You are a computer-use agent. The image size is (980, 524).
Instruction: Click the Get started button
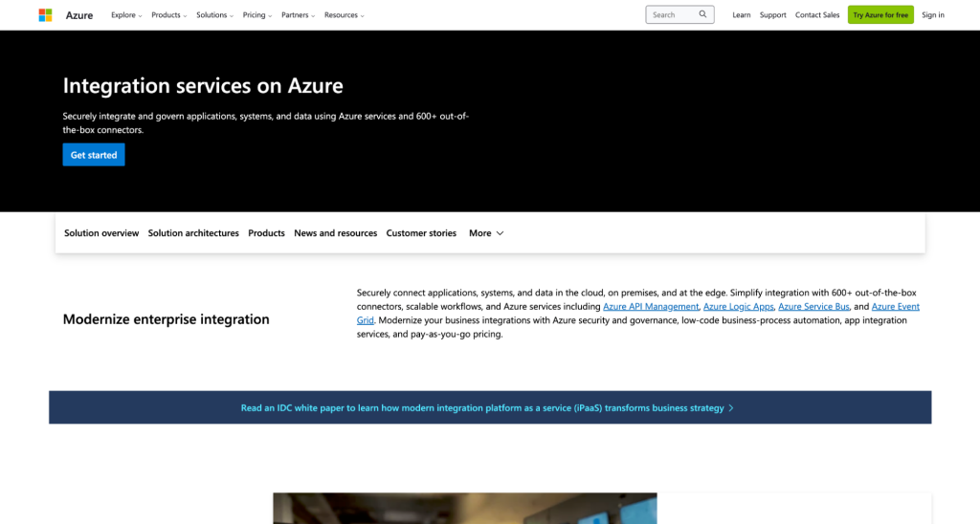pos(94,155)
